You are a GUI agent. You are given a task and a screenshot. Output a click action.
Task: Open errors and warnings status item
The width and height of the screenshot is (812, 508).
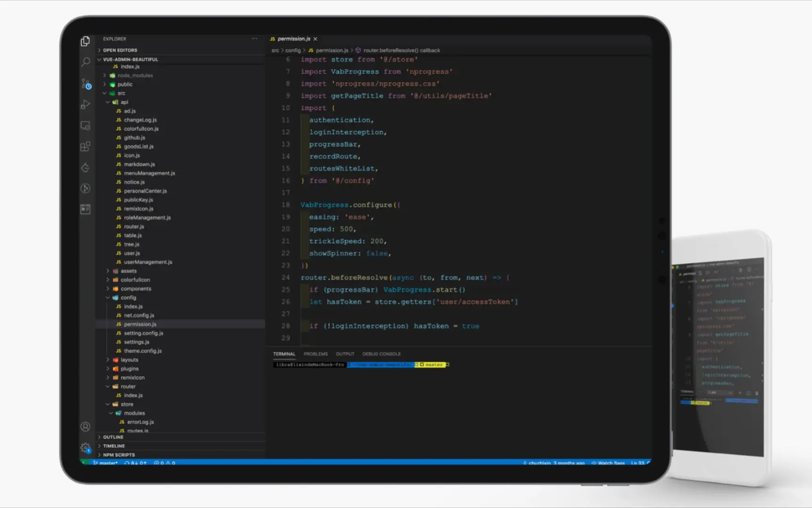click(164, 463)
